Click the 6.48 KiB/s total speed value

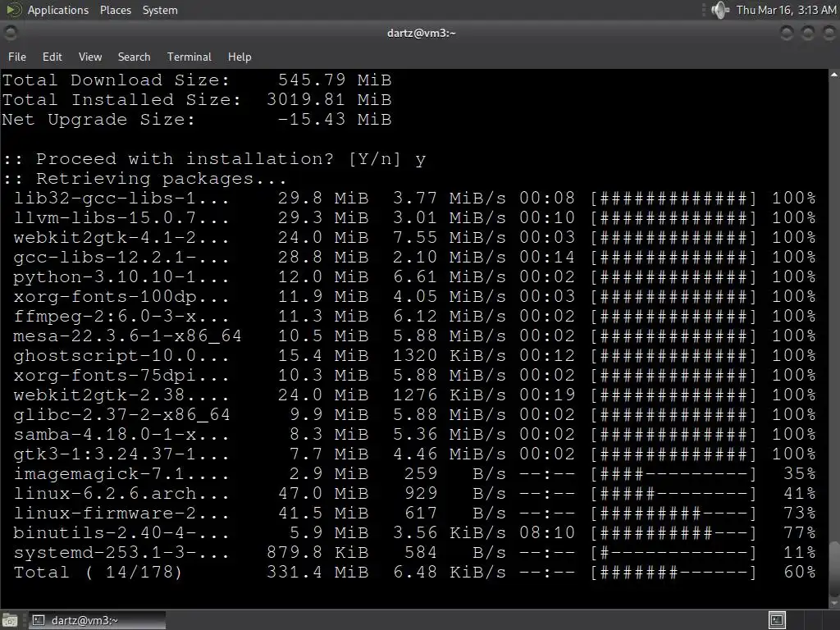point(450,573)
